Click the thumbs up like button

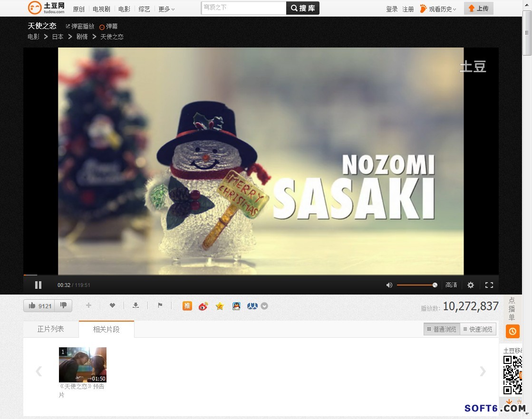39,306
